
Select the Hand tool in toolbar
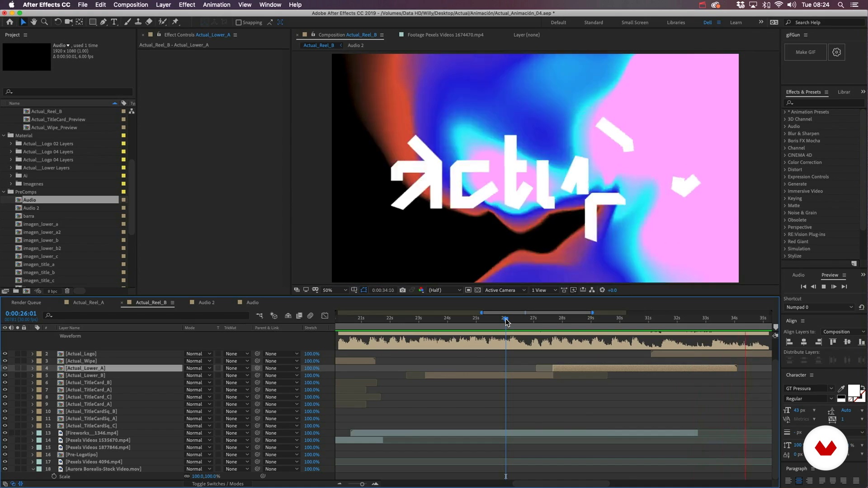(34, 22)
